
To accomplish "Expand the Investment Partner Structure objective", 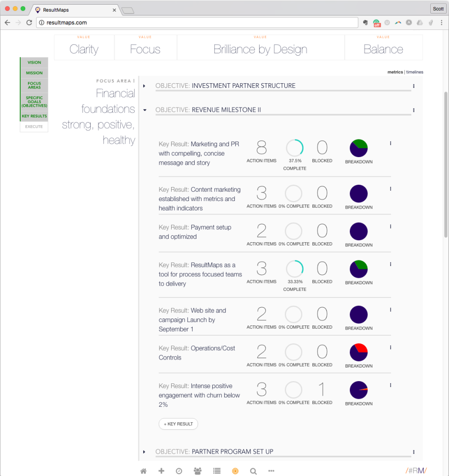I will click(x=145, y=86).
